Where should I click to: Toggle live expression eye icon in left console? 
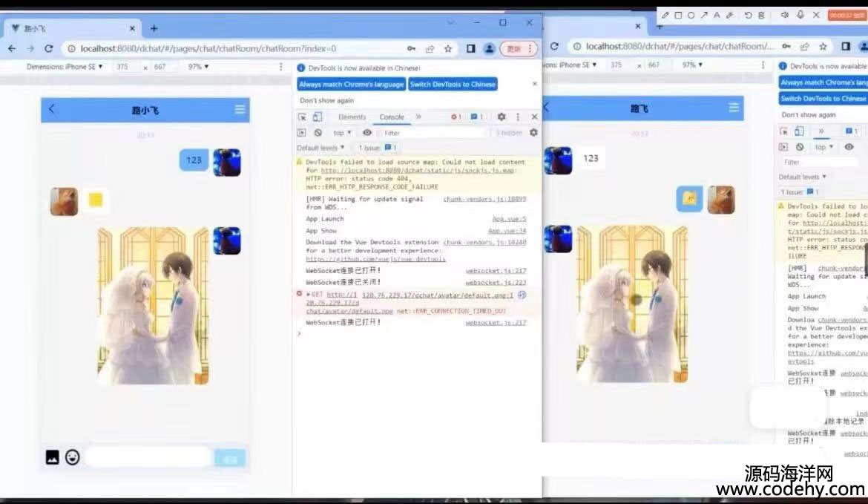(x=367, y=133)
